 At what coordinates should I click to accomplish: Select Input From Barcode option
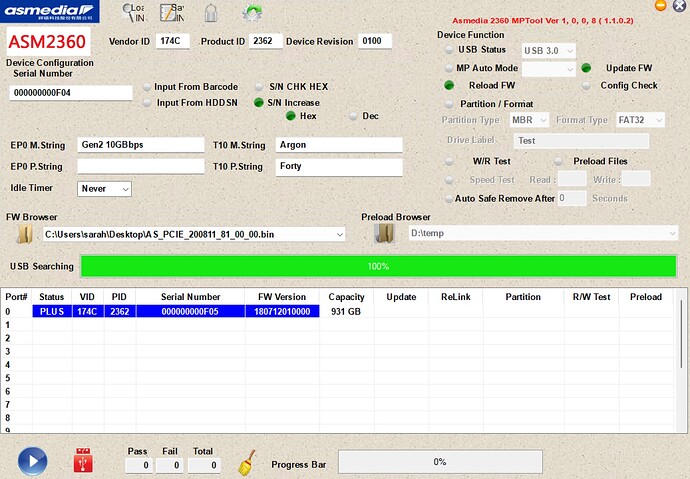(147, 87)
